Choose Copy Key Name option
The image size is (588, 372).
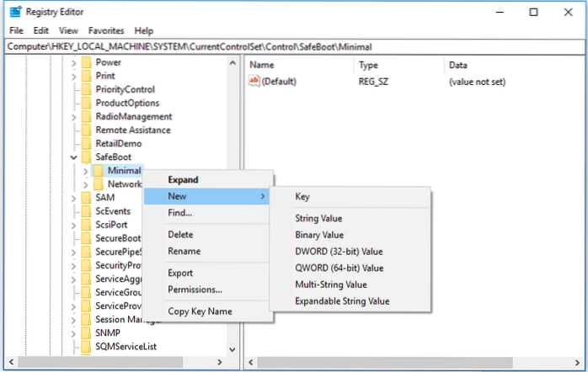[200, 311]
